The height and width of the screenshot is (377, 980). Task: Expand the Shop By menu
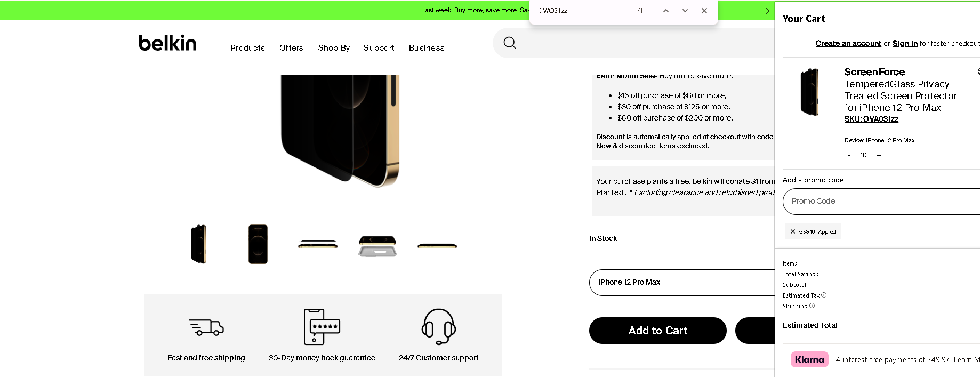point(334,48)
